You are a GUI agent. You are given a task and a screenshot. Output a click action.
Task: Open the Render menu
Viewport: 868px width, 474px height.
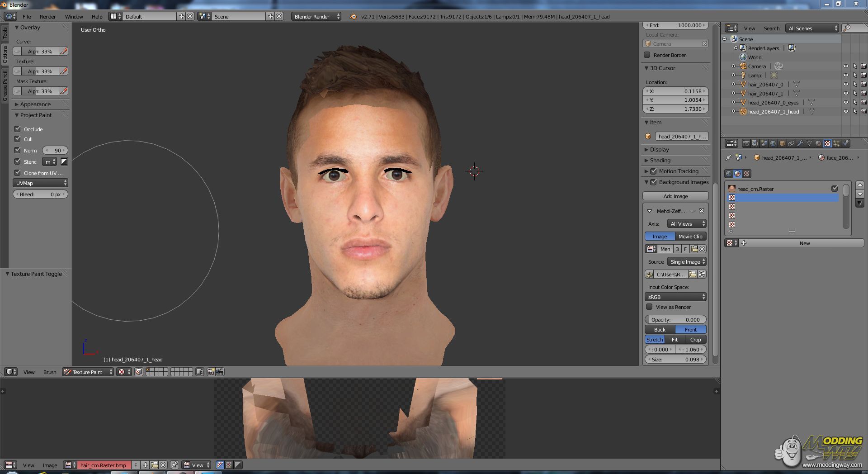point(47,17)
